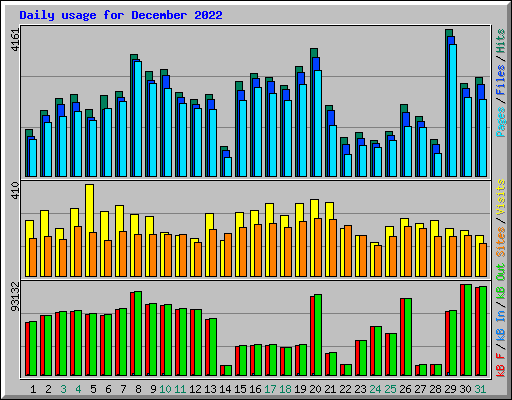The image size is (512, 400).
Task: Click green weekend day label 17
Action: pos(270,389)
